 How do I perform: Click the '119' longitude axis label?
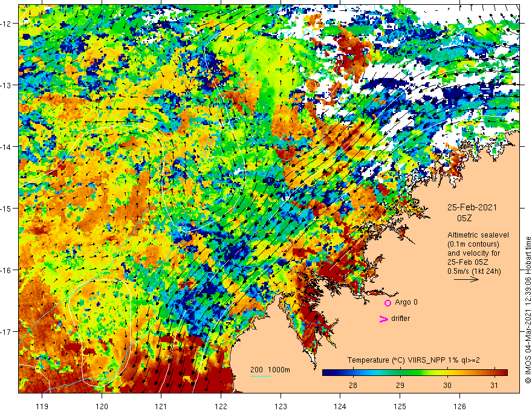(x=42, y=406)
